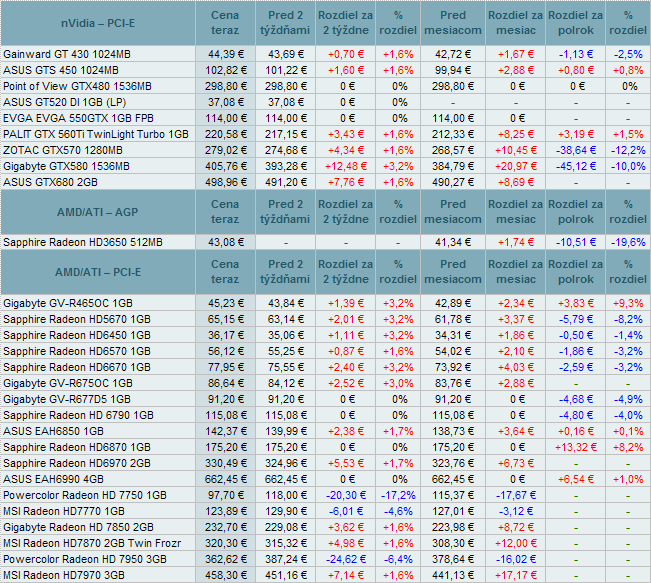
Task: Select the 268,57 € price a month ago
Action: tap(453, 150)
